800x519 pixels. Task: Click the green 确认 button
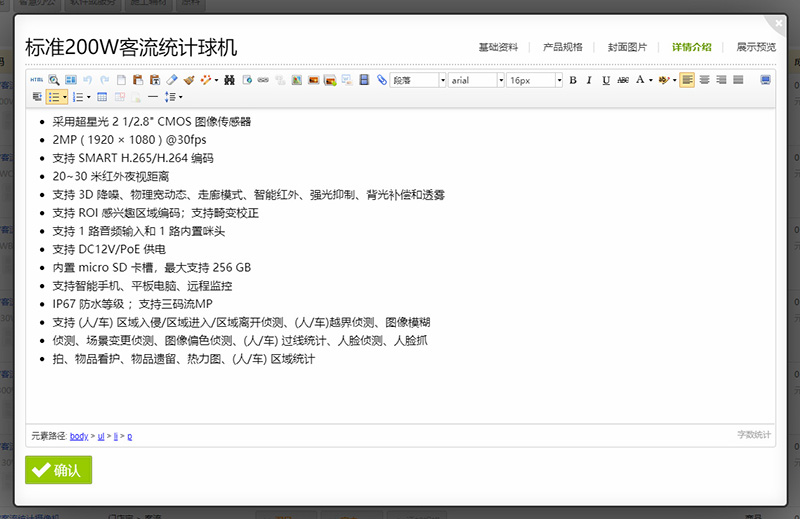(59, 470)
